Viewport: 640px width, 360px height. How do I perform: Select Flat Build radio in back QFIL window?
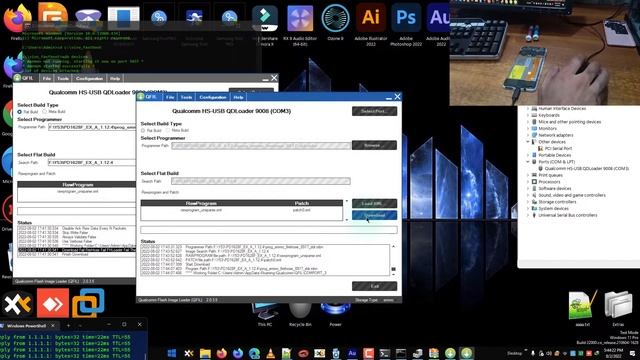(x=19, y=111)
